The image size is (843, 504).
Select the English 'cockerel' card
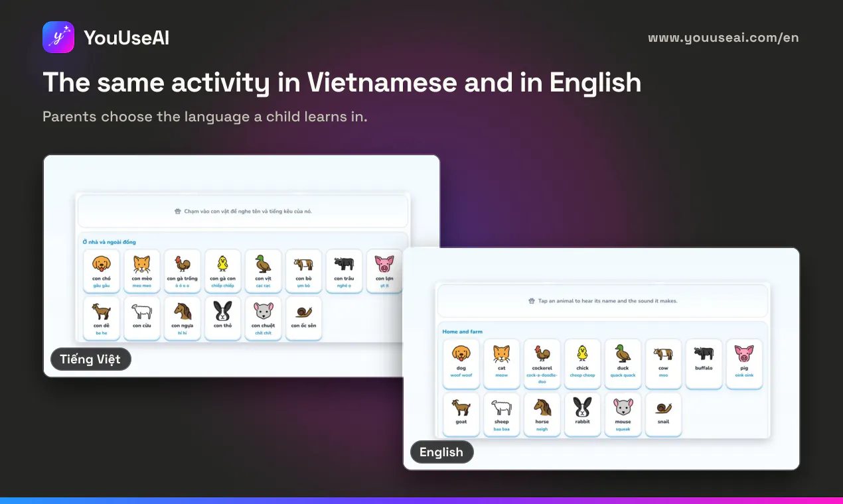[x=542, y=363]
